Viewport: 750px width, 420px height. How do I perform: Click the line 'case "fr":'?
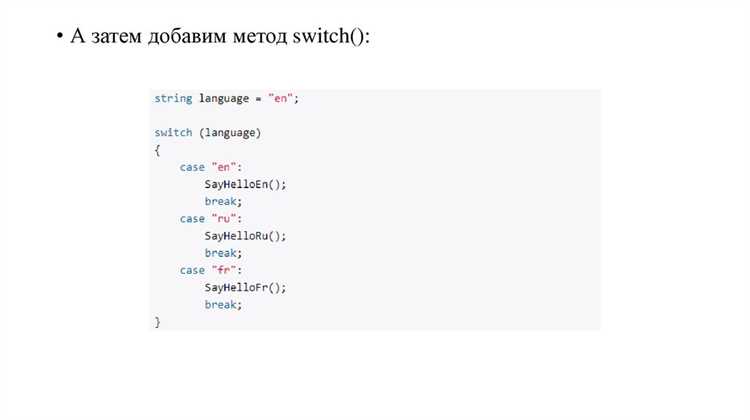211,270
